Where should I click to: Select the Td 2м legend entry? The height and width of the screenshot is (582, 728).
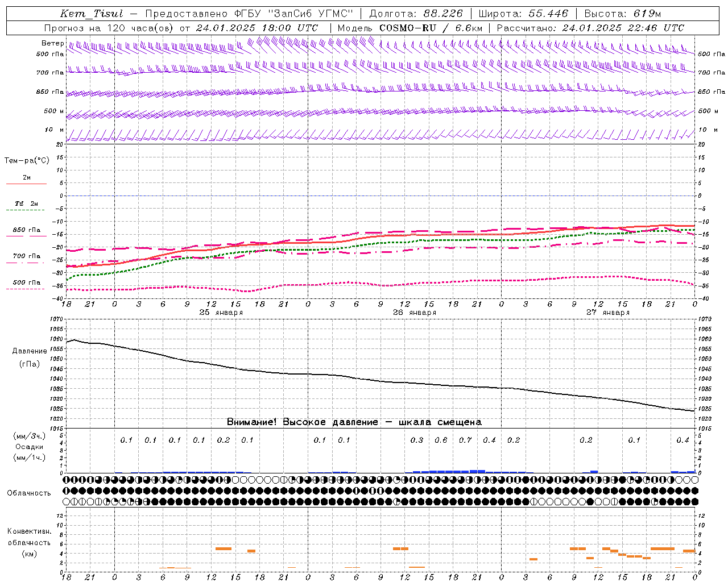pos(27,203)
